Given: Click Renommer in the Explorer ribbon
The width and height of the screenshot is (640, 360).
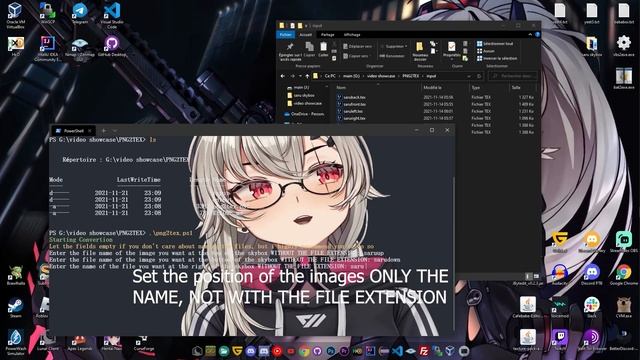Looking at the screenshot, I should (392, 56).
